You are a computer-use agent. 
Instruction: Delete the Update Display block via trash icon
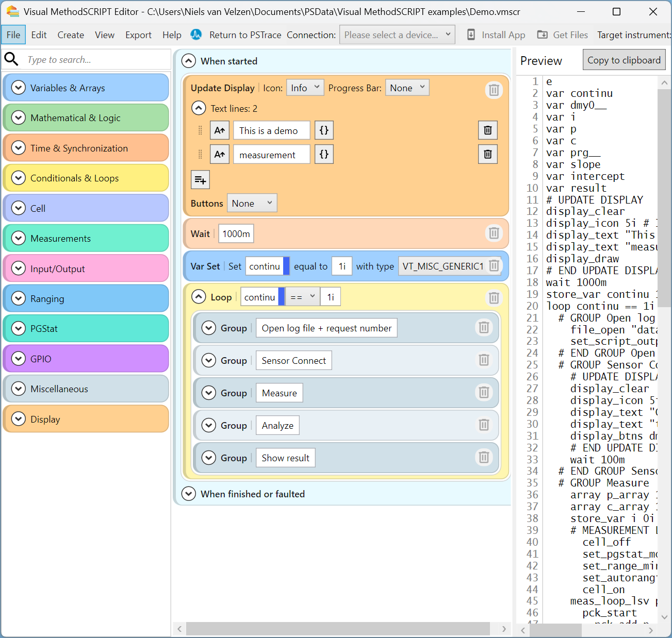494,90
